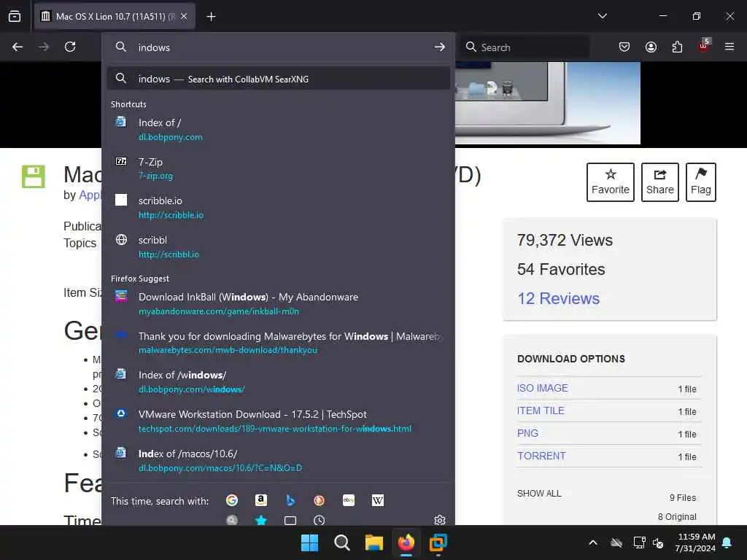Open Windows taskbar search
The image size is (747, 560).
[341, 542]
